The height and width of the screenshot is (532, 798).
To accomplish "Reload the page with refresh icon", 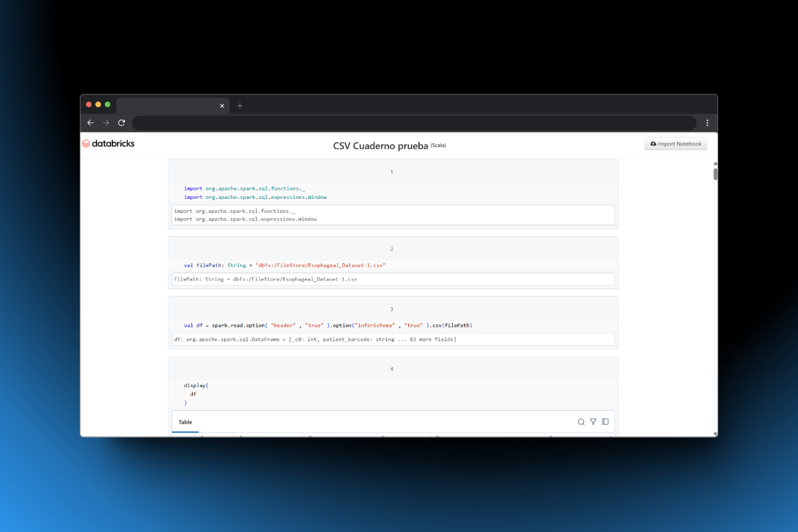I will 122,123.
